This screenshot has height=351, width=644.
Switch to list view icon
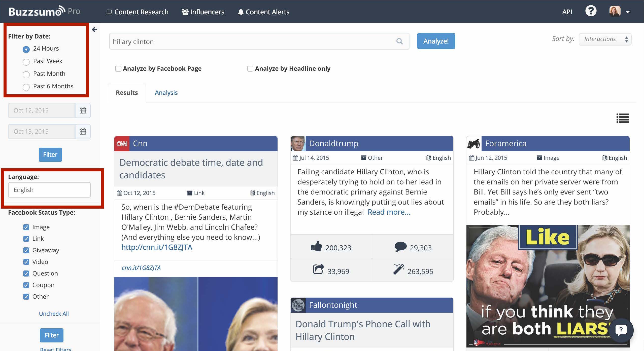[x=622, y=118]
